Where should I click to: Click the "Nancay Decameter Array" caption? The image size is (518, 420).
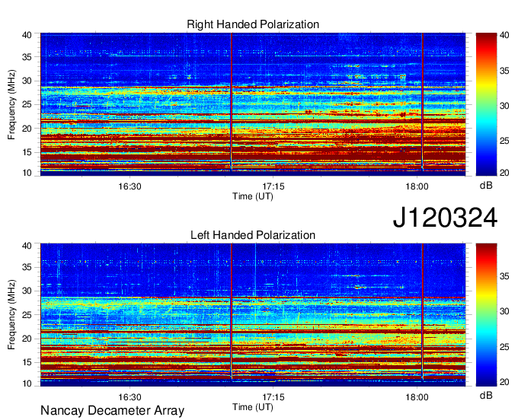click(x=112, y=410)
